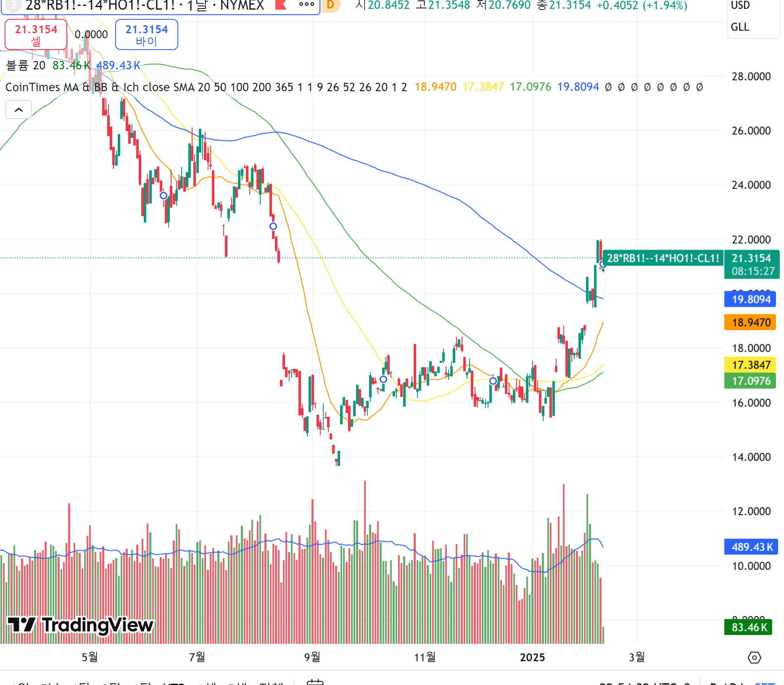Open the USD currency selector

[740, 5]
